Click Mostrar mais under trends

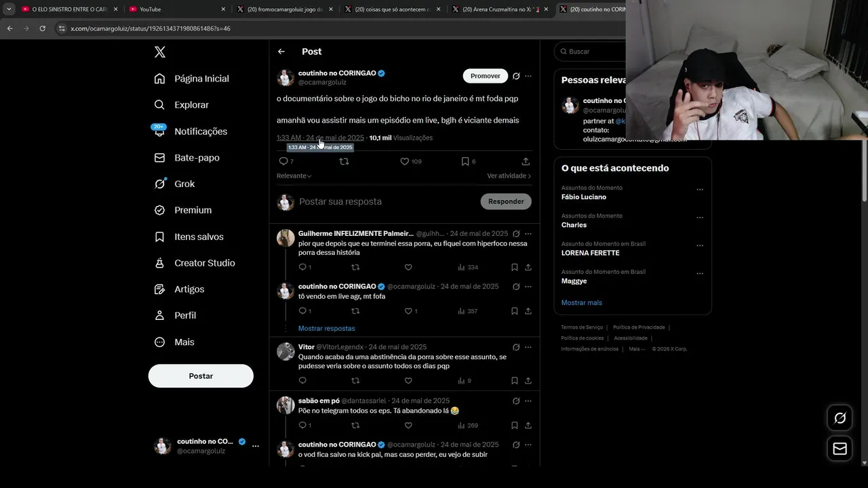click(x=582, y=302)
